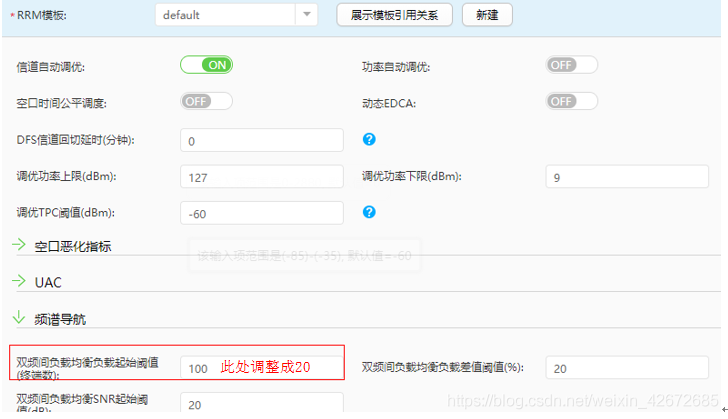Click the 双频间负载均衡负载差值阈值 input showing 20
728x419 pixels.
627,368
